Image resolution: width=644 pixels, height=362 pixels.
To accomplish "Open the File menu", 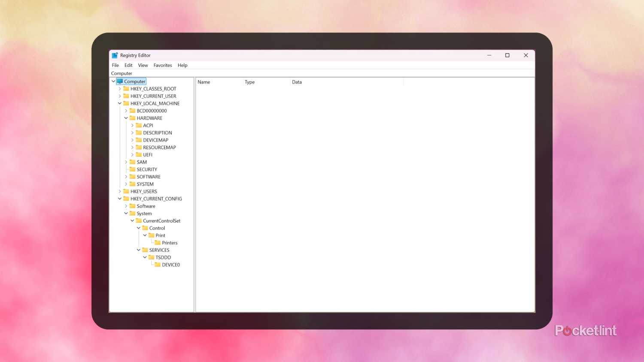I will (115, 65).
